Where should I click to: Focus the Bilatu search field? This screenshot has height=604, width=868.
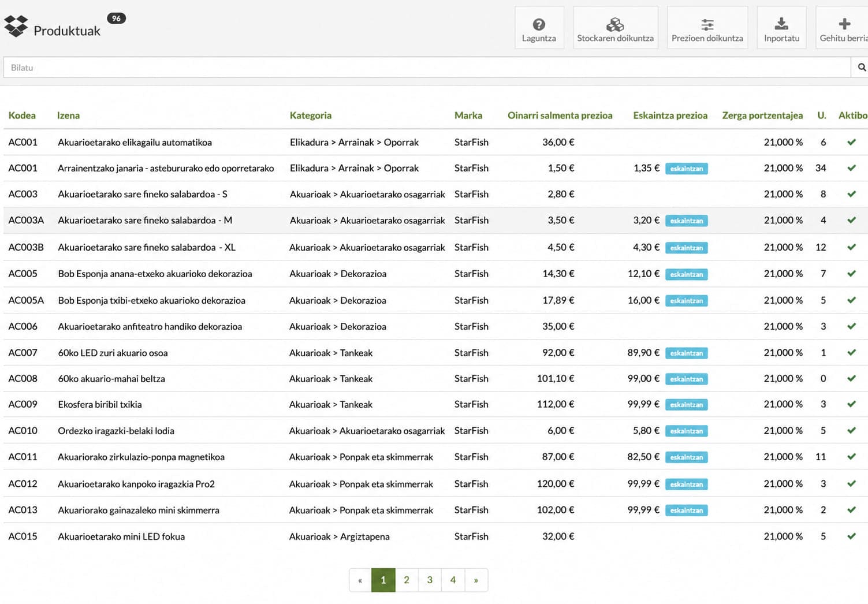pyautogui.click(x=427, y=68)
